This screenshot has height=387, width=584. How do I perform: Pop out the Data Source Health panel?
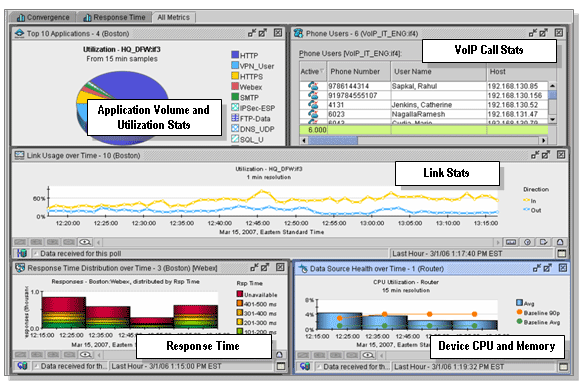coord(548,268)
